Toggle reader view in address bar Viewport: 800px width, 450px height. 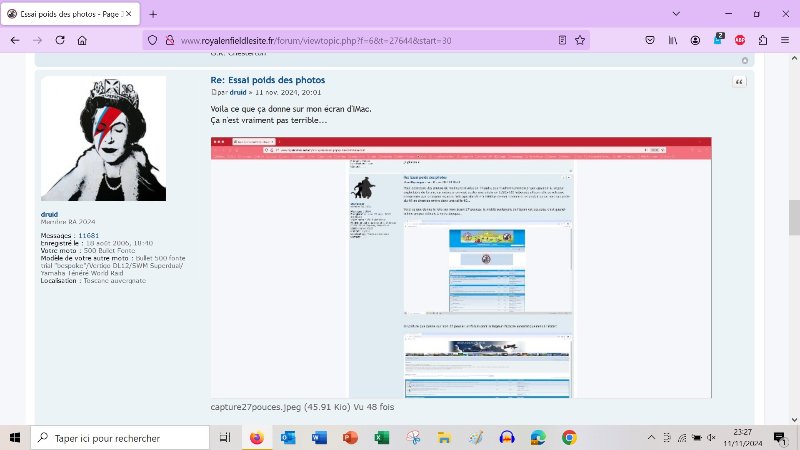[562, 40]
